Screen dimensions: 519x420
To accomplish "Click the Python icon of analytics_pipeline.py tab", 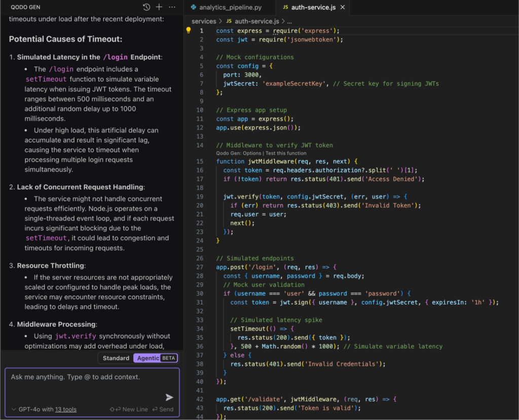I will point(194,7).
